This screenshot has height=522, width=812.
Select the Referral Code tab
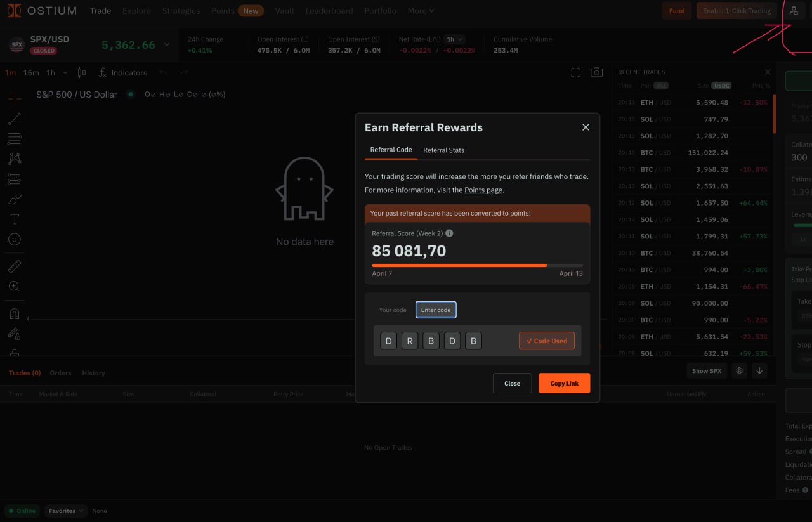[391, 150]
